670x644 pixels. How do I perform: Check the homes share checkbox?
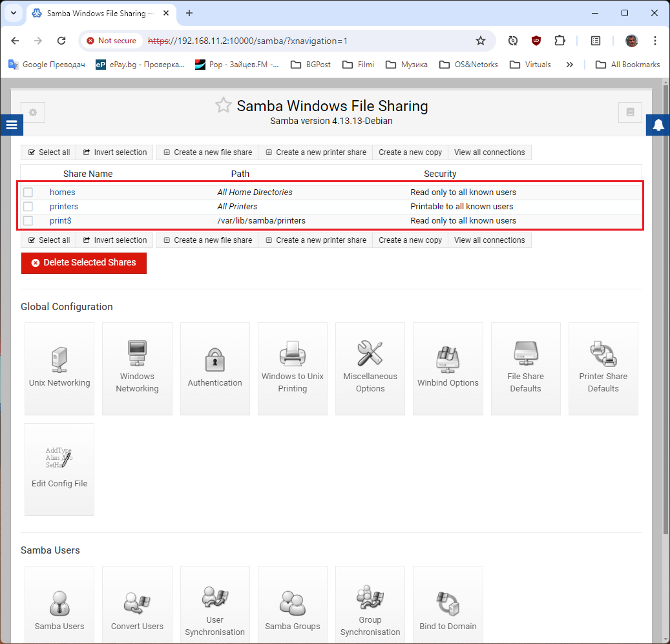tap(28, 192)
